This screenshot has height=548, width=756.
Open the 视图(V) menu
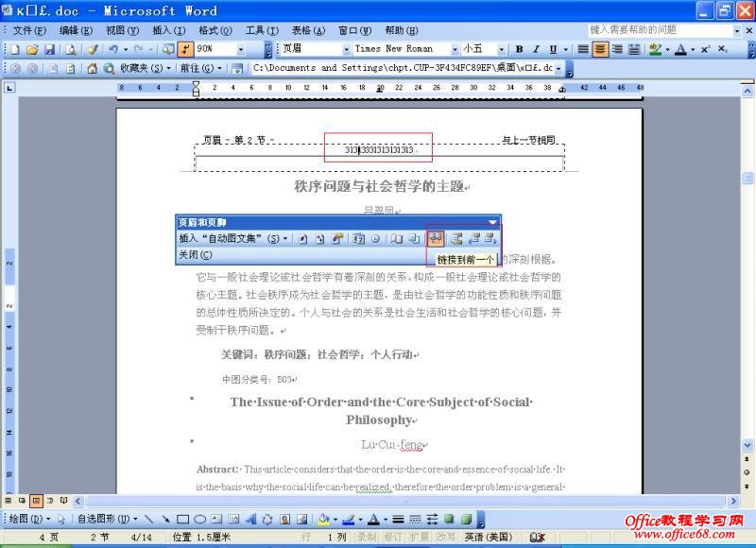pos(123,30)
